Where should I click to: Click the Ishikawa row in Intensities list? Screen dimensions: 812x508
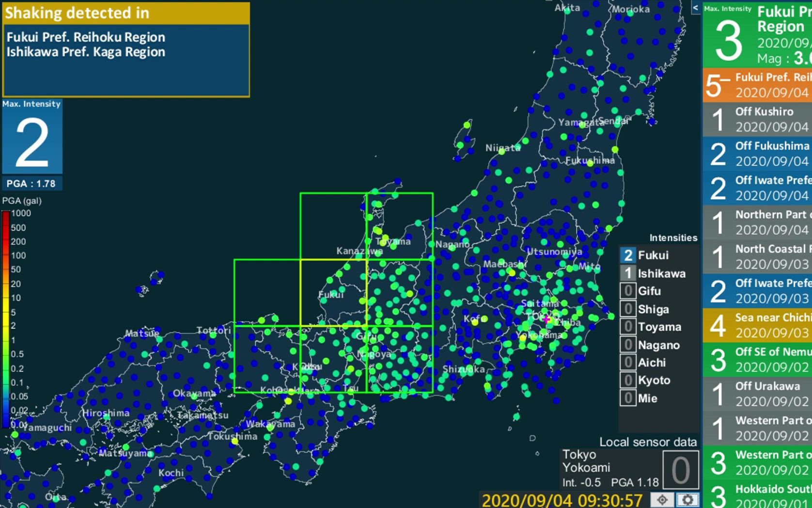click(659, 273)
